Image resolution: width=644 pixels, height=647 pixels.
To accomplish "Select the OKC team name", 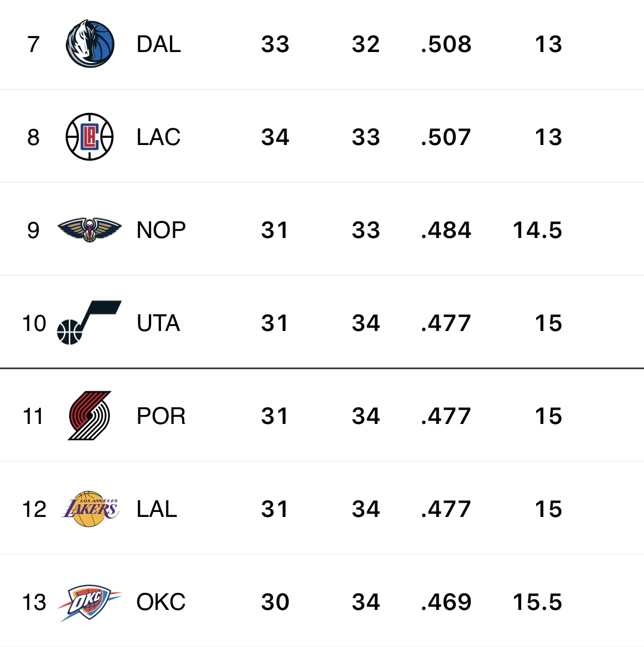I will (161, 602).
